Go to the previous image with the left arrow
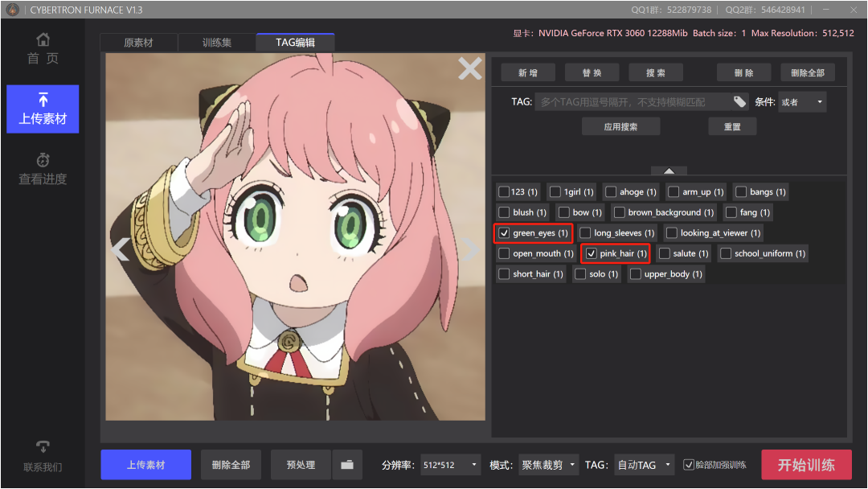The image size is (868, 489). pyautogui.click(x=120, y=249)
